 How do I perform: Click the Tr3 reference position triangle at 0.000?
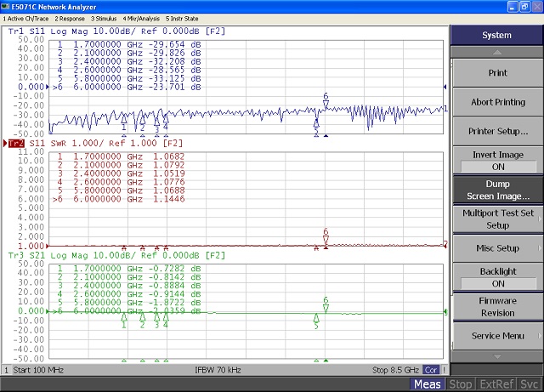point(48,311)
